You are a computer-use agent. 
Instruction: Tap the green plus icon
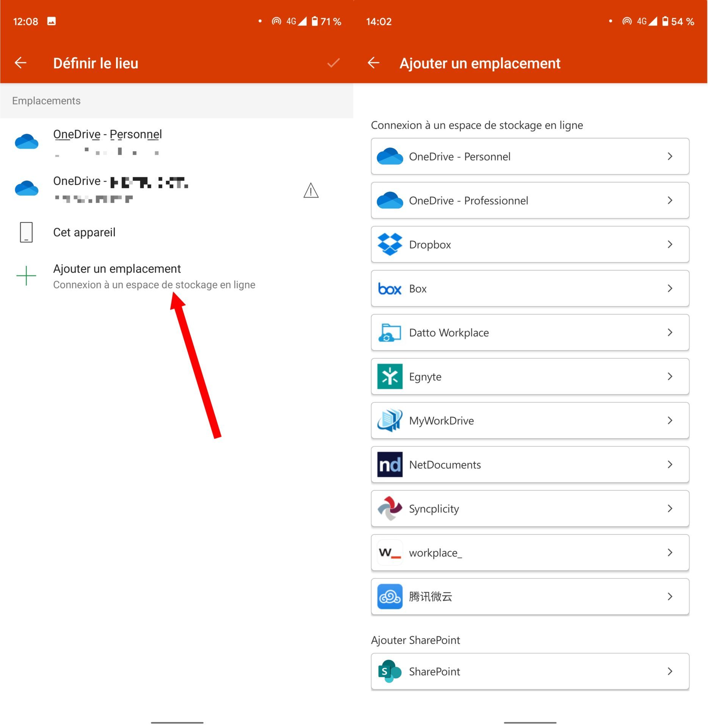(26, 276)
